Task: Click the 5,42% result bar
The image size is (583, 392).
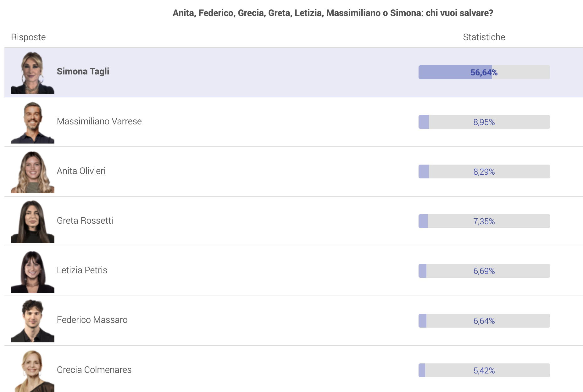Action: tap(484, 370)
